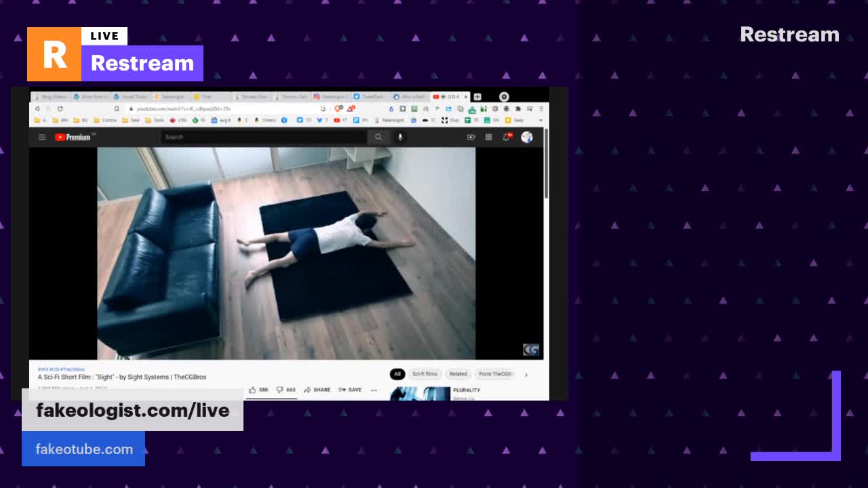
Task: Click the fakeologist.com/live caption
Action: click(132, 410)
